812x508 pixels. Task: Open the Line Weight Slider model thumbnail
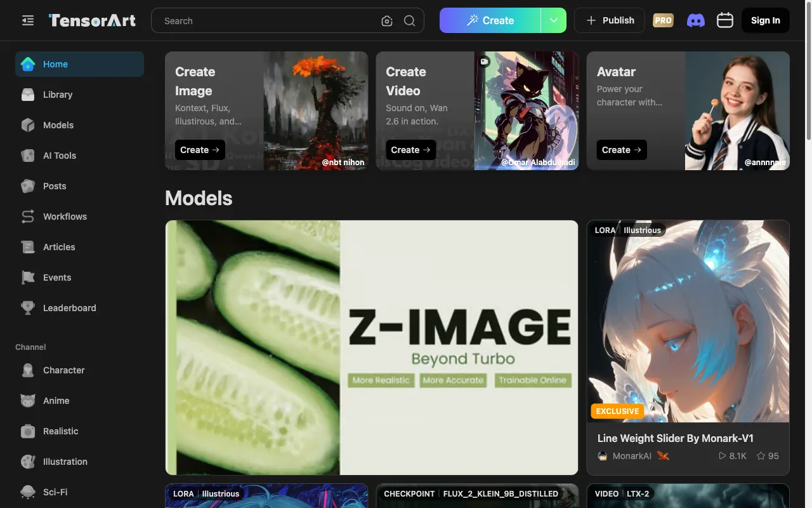point(688,321)
